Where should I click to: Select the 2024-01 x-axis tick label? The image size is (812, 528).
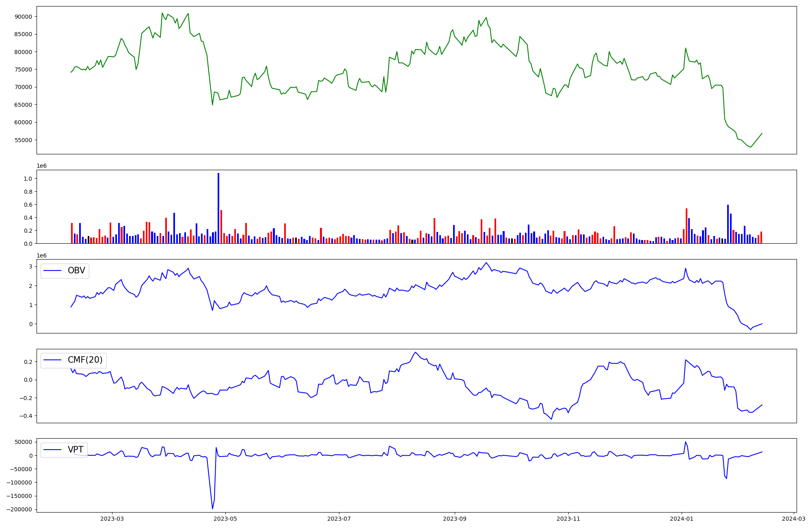(x=682, y=519)
